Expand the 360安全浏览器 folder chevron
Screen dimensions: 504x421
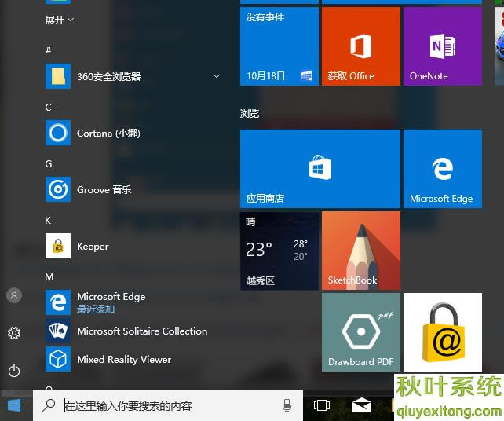[217, 76]
